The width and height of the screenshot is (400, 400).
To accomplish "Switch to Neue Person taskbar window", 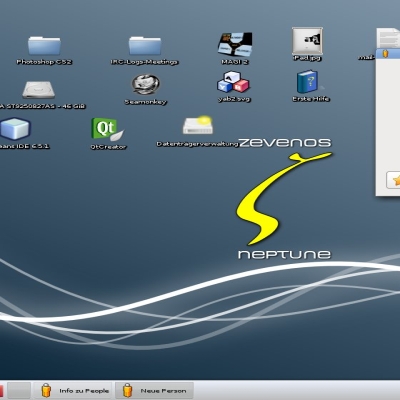I will point(154,391).
